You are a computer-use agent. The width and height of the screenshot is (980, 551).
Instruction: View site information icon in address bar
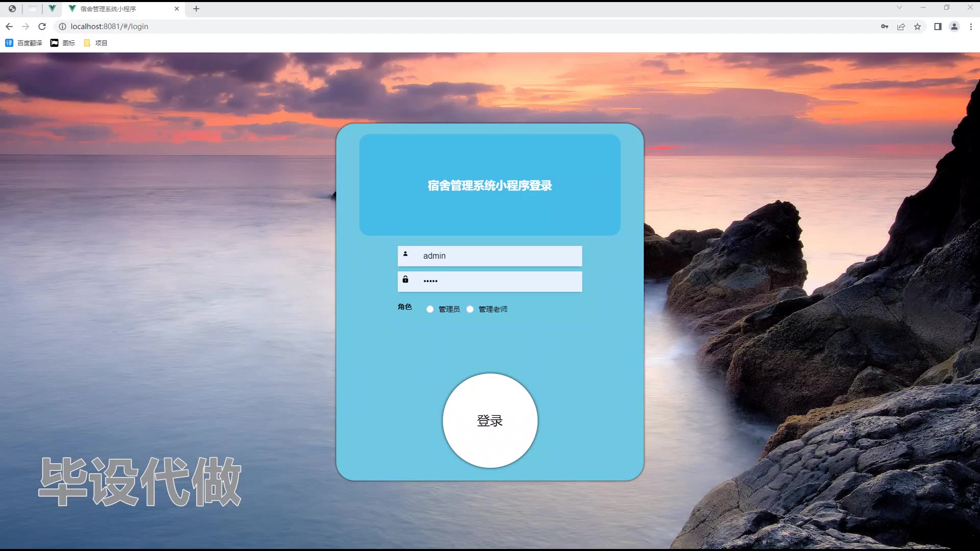point(62,27)
